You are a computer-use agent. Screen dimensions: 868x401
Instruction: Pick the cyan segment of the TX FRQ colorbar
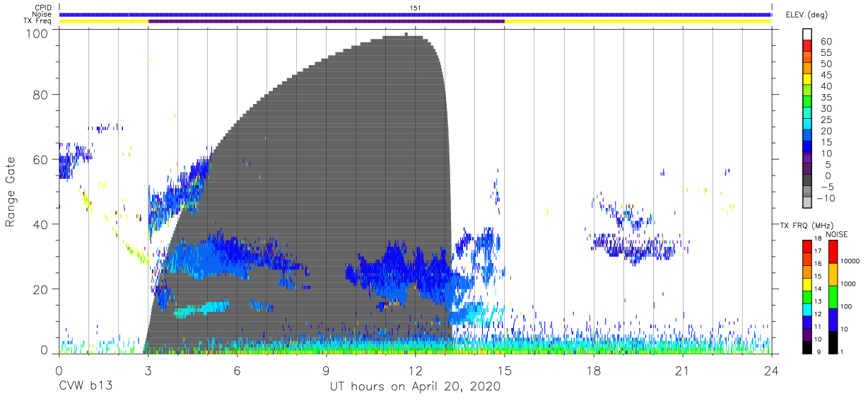(x=807, y=310)
